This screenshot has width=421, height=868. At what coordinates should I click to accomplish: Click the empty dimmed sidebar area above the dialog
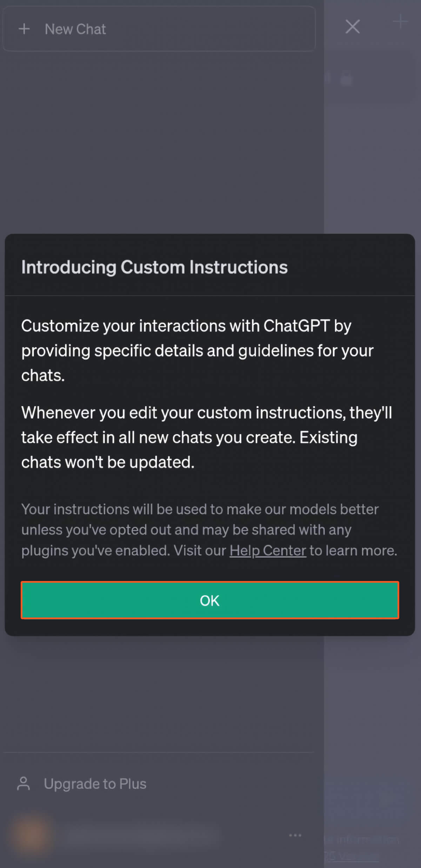coord(158,140)
